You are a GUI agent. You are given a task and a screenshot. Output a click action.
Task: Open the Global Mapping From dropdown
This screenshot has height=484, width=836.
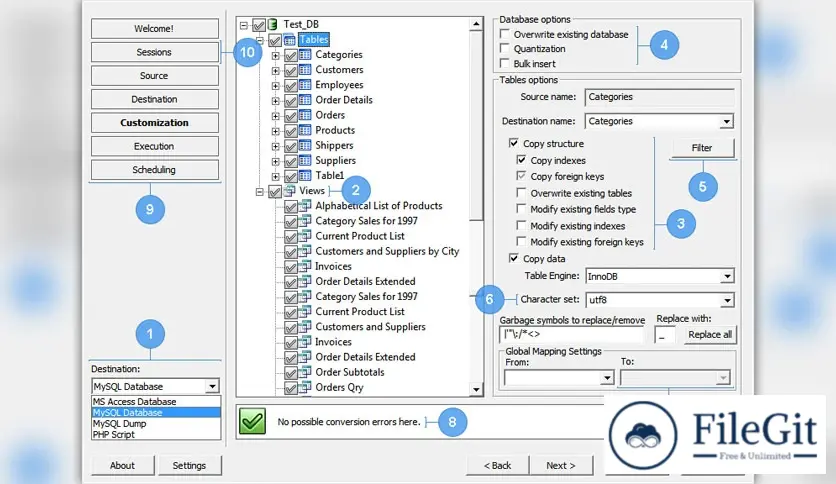click(606, 378)
